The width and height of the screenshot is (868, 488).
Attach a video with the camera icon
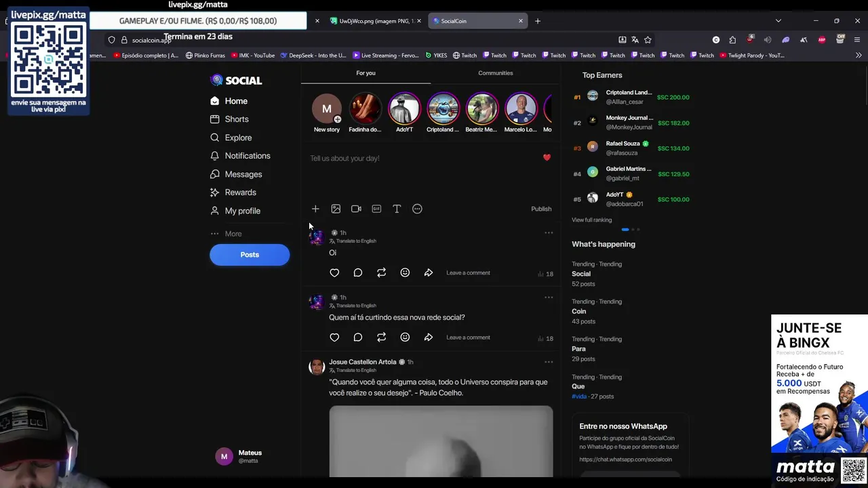pyautogui.click(x=356, y=209)
